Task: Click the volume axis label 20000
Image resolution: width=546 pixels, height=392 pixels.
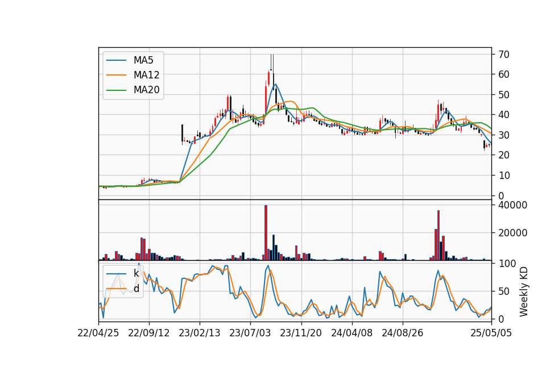Action: 512,233
